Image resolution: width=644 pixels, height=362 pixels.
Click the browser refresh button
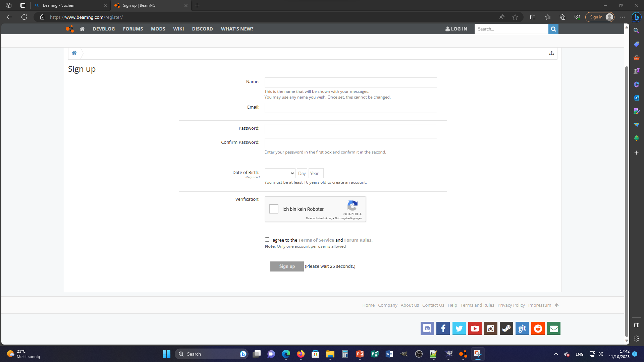[x=24, y=17]
